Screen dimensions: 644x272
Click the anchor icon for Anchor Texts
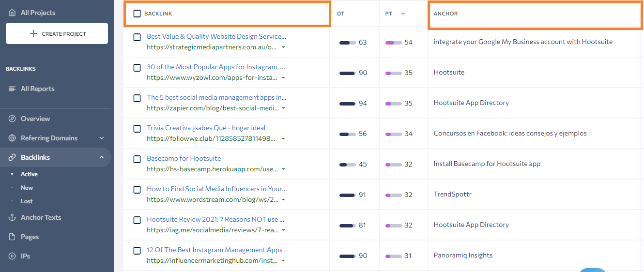pyautogui.click(x=12, y=217)
